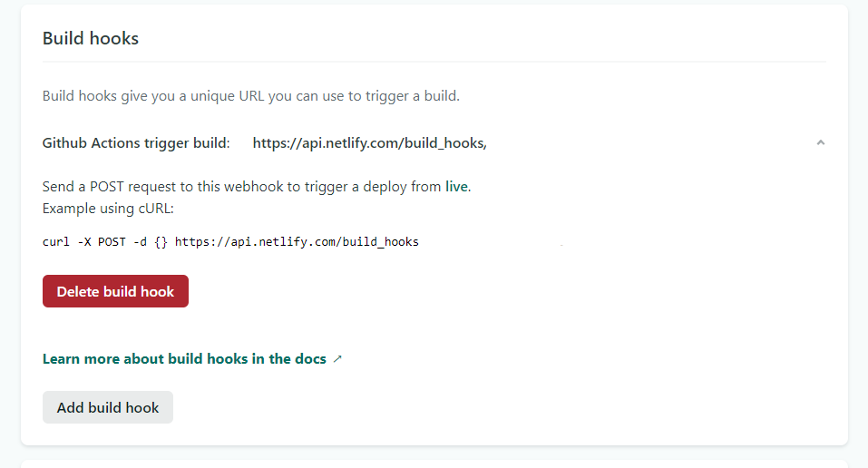Click the Build hooks section heading
Viewport: 868px width, 468px height.
click(91, 38)
